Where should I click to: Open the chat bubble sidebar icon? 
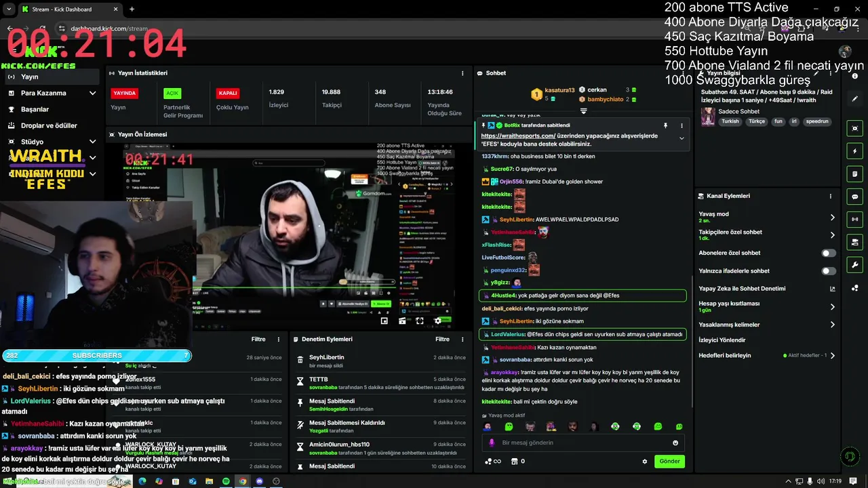pos(854,197)
